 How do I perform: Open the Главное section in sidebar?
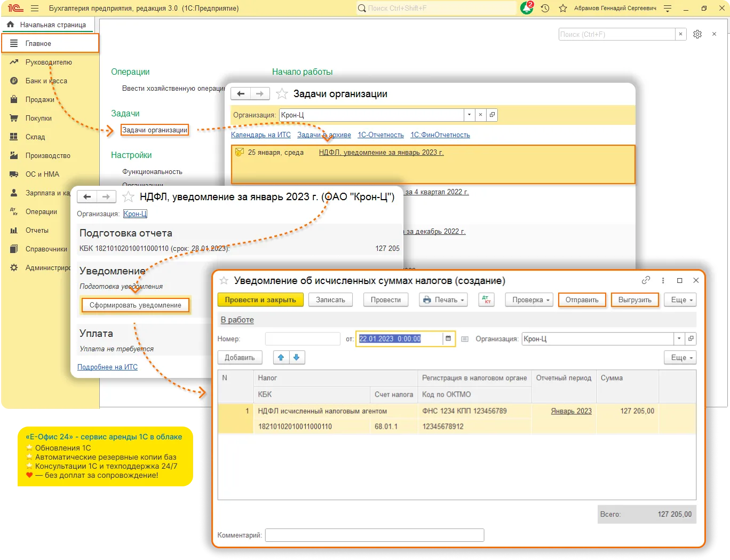pyautogui.click(x=50, y=44)
